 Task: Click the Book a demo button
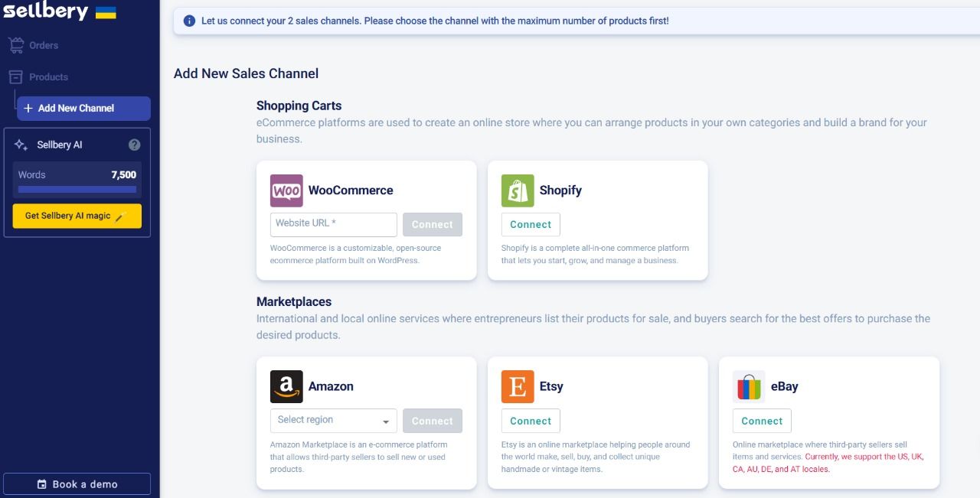[x=77, y=484]
